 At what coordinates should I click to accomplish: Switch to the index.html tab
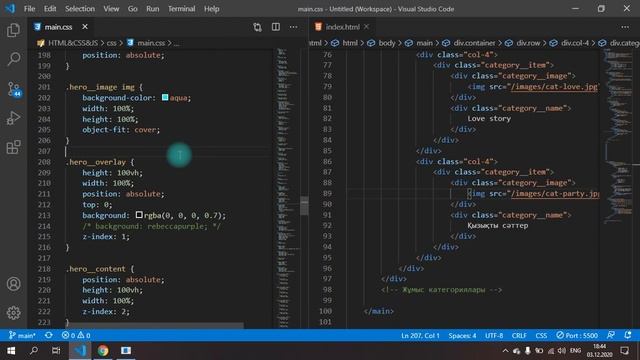(342, 27)
